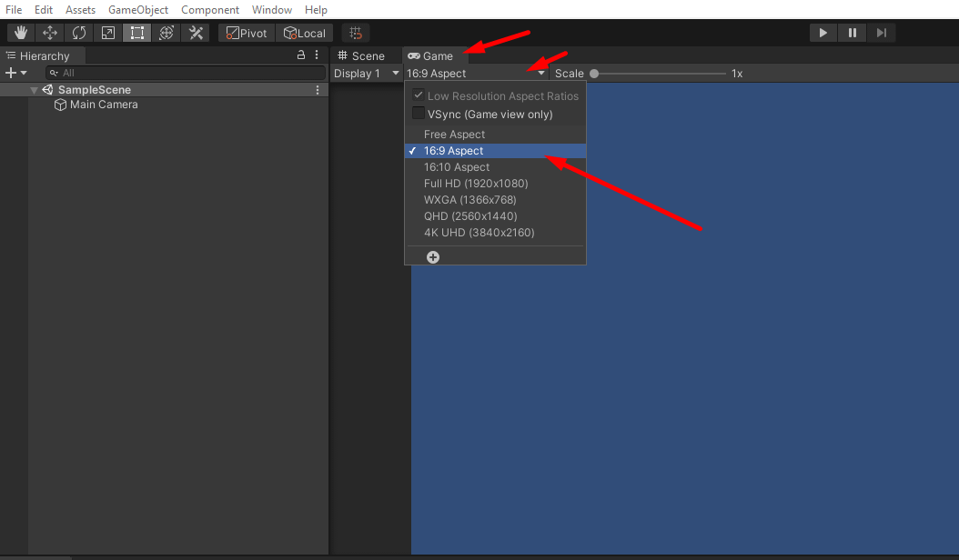Click the Step frame button

(882, 33)
